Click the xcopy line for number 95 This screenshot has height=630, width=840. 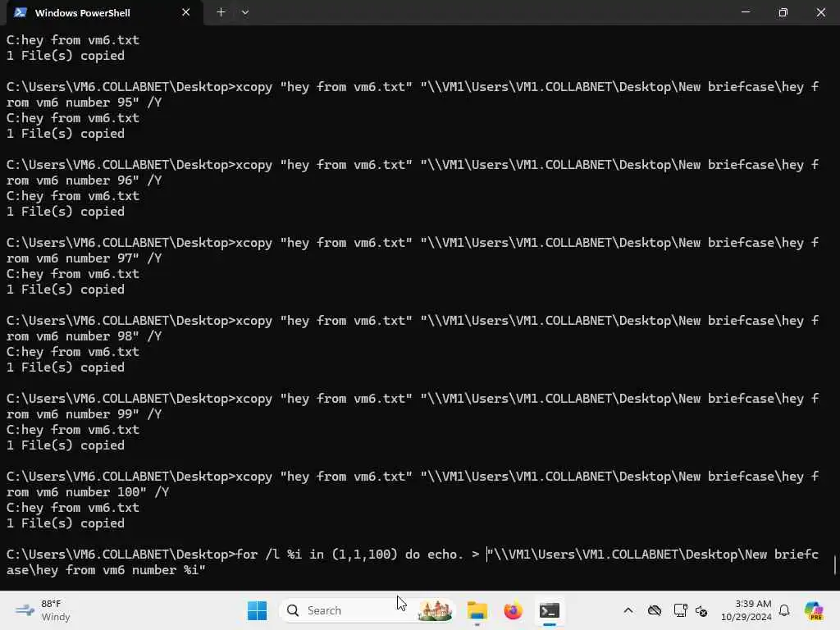413,87
